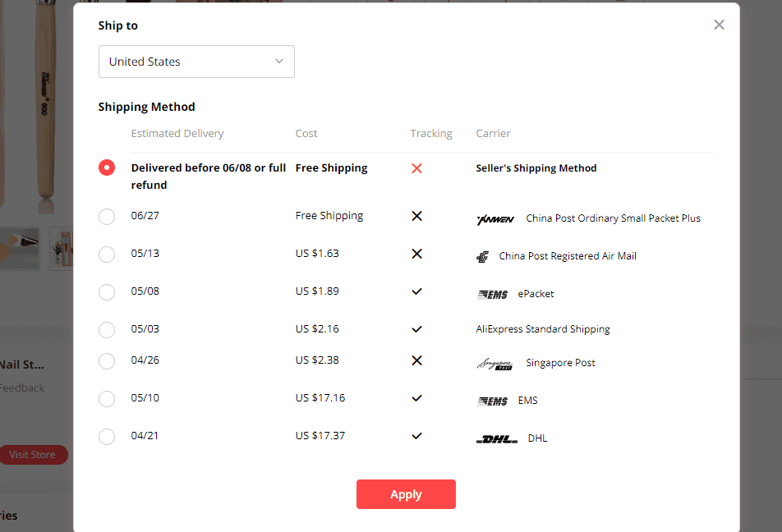Click the tracking checkmark for DHL
Viewport: 782px width, 532px height.
pos(417,436)
